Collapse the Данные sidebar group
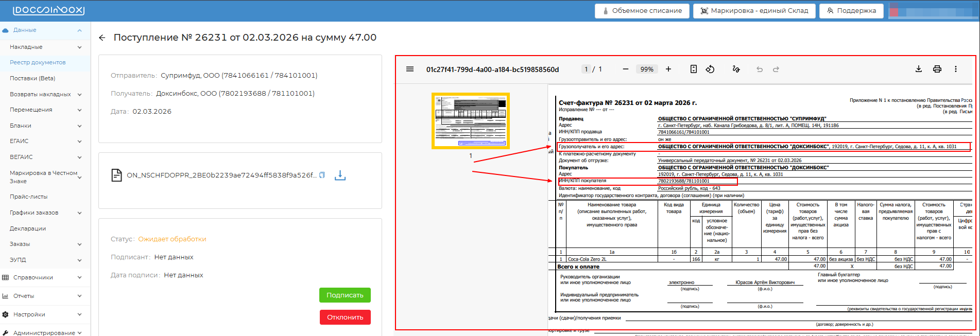The image size is (980, 336). point(79,30)
